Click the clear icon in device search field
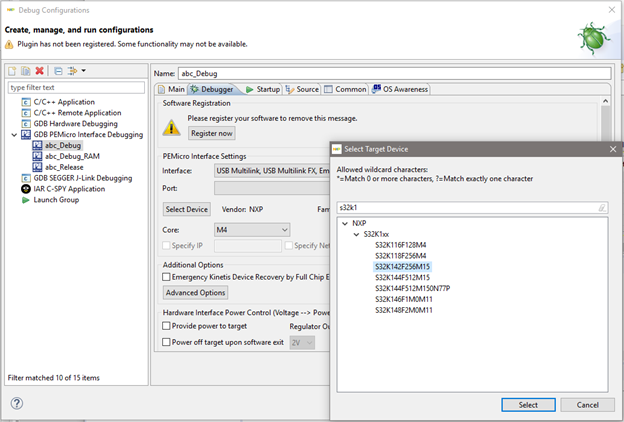The image size is (624, 422). 602,208
